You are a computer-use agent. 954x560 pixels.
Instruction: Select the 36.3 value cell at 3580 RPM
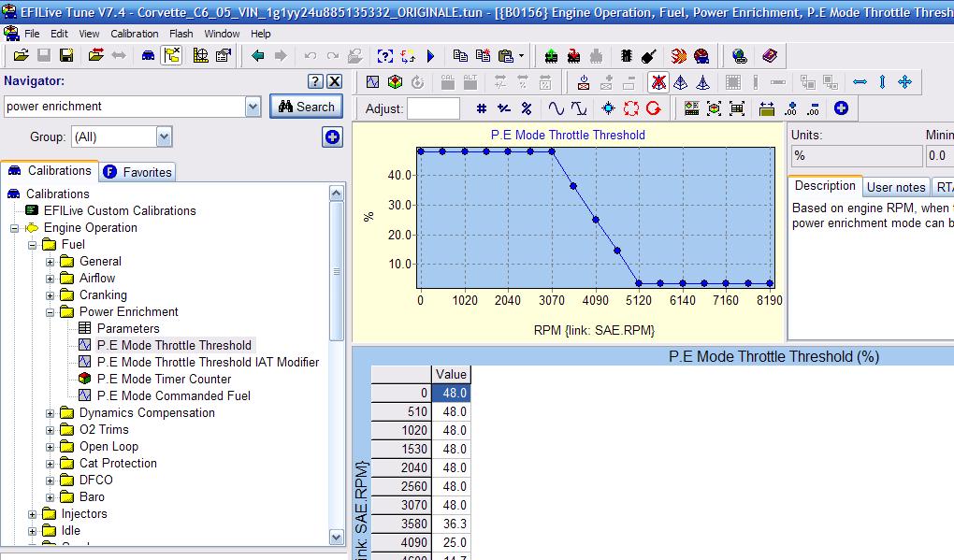click(452, 524)
